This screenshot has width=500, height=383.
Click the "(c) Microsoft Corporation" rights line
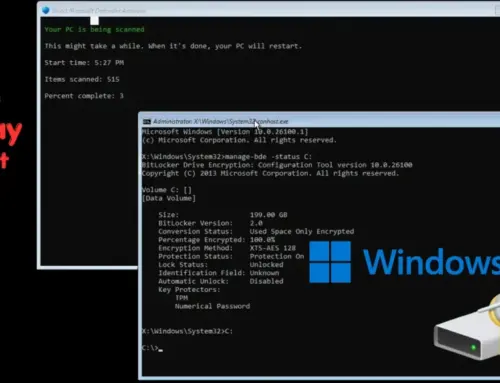tap(239, 140)
